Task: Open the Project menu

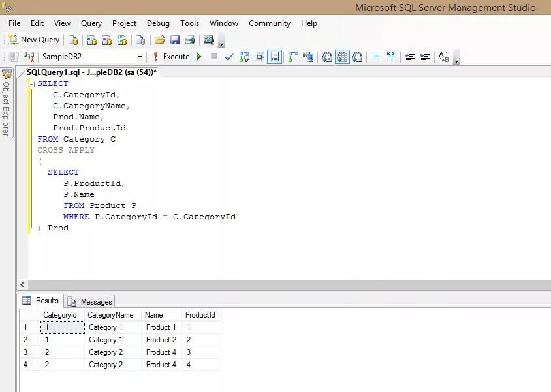Action: (125, 23)
